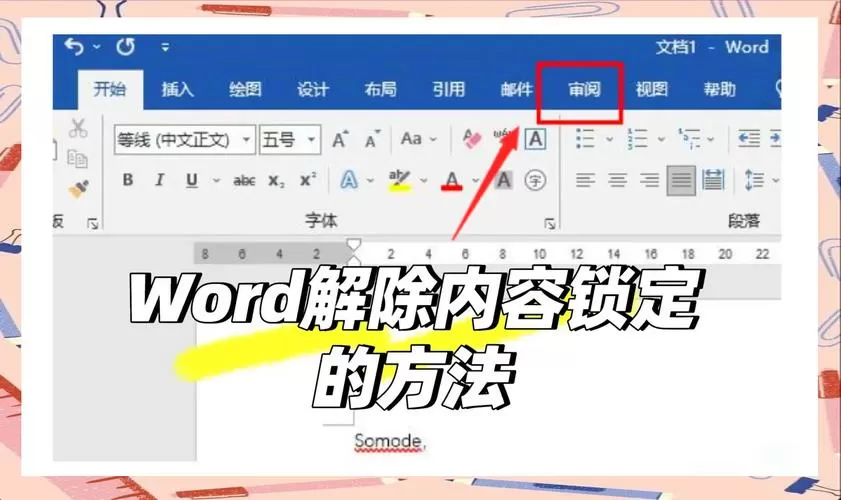Clear all formatting eraser icon
This screenshot has width=841, height=500.
(472, 139)
